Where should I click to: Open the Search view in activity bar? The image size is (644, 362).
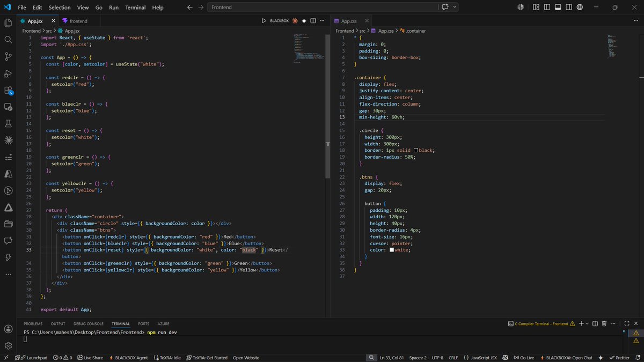[8, 40]
